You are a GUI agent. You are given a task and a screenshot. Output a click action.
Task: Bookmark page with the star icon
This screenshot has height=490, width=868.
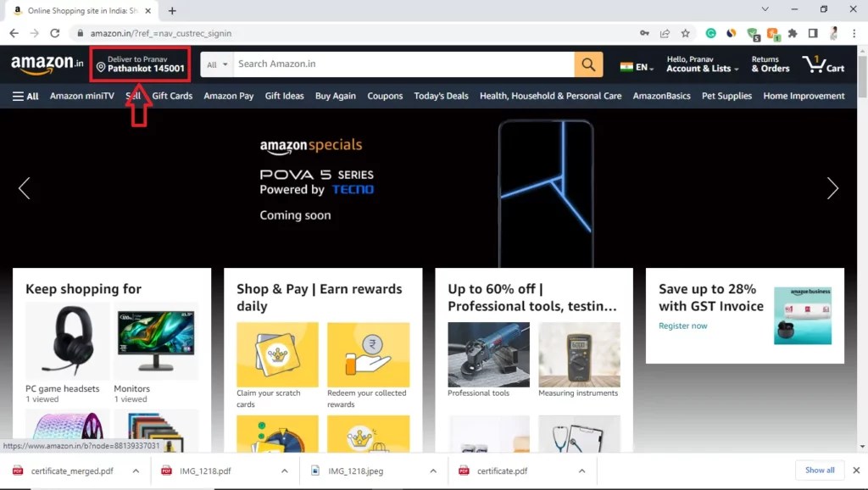point(685,33)
